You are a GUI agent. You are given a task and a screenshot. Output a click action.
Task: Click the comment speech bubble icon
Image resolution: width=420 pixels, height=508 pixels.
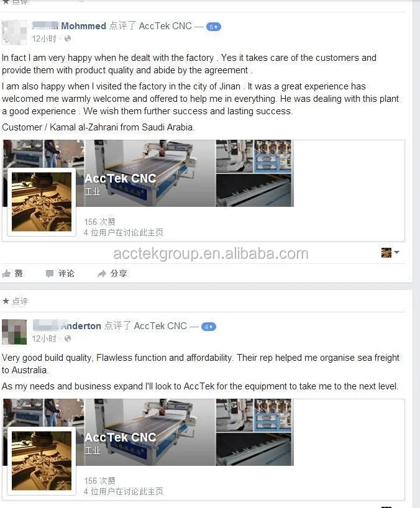click(x=50, y=274)
